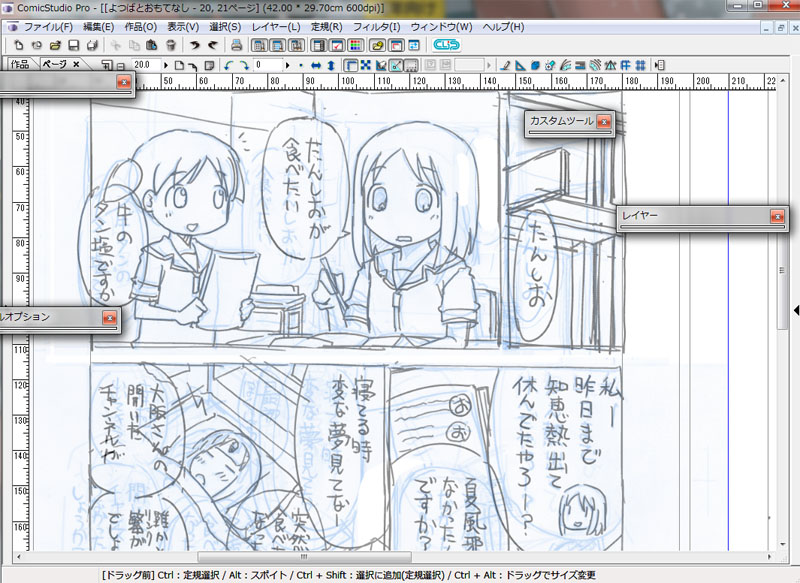Close the ツールオプション palette
The height and width of the screenshot is (583, 800).
110,318
